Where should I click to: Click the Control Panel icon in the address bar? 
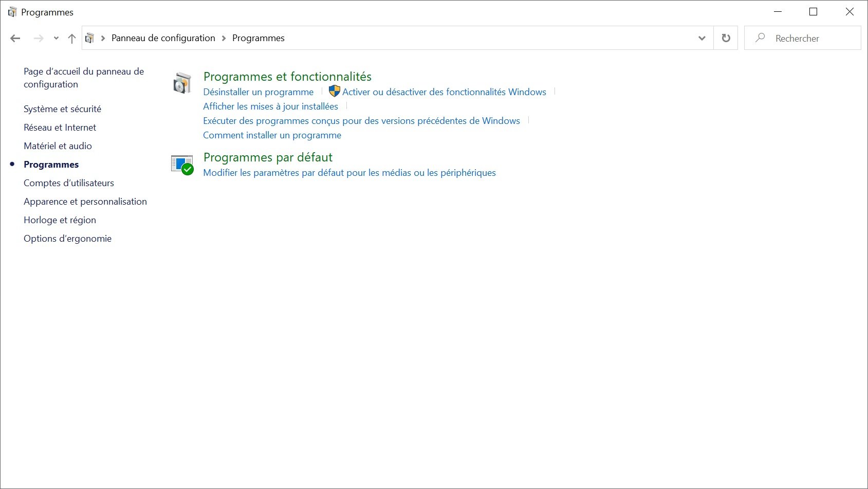point(89,38)
